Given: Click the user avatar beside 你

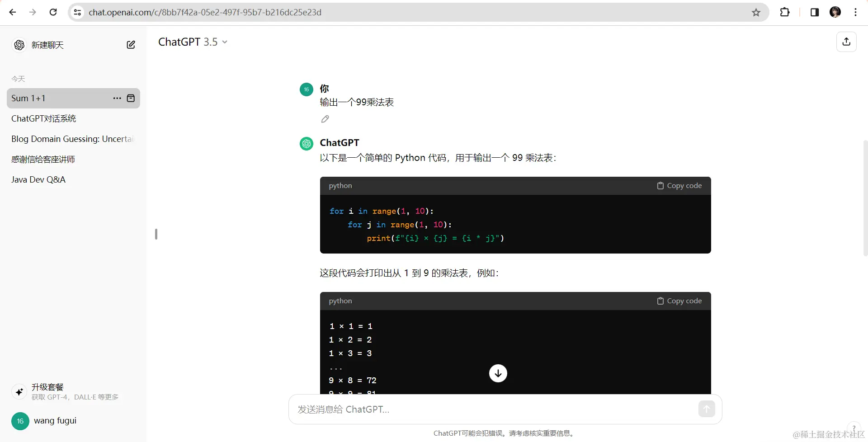Looking at the screenshot, I should pyautogui.click(x=307, y=89).
